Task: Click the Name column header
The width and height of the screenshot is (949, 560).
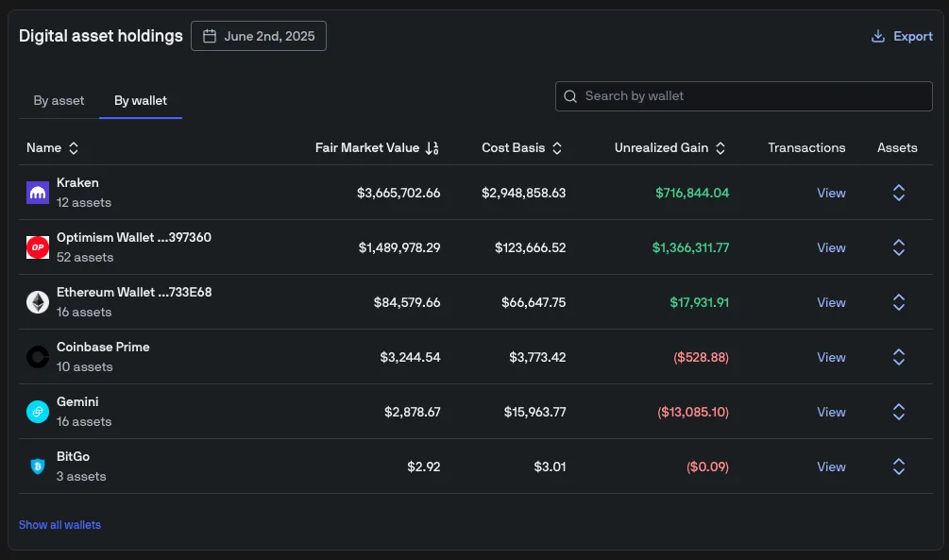Action: pos(43,148)
